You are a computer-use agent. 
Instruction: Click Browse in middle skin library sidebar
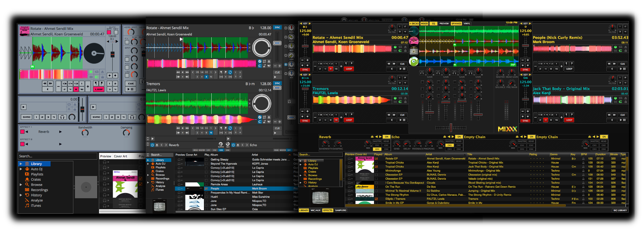pos(160,175)
